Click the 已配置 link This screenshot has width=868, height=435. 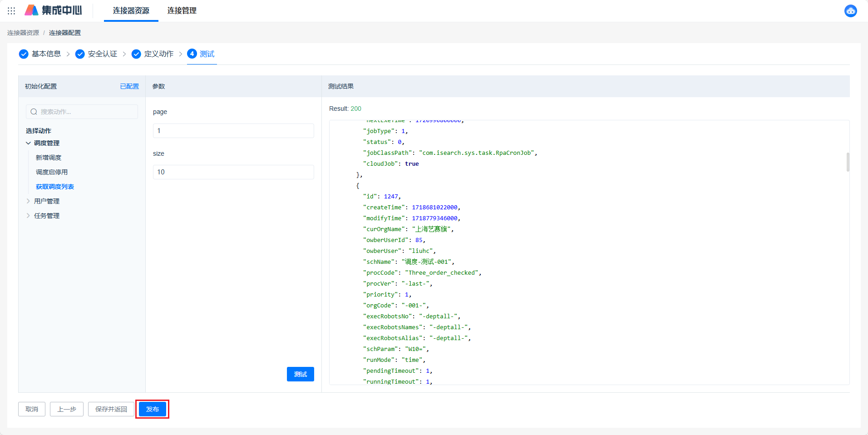tap(129, 86)
